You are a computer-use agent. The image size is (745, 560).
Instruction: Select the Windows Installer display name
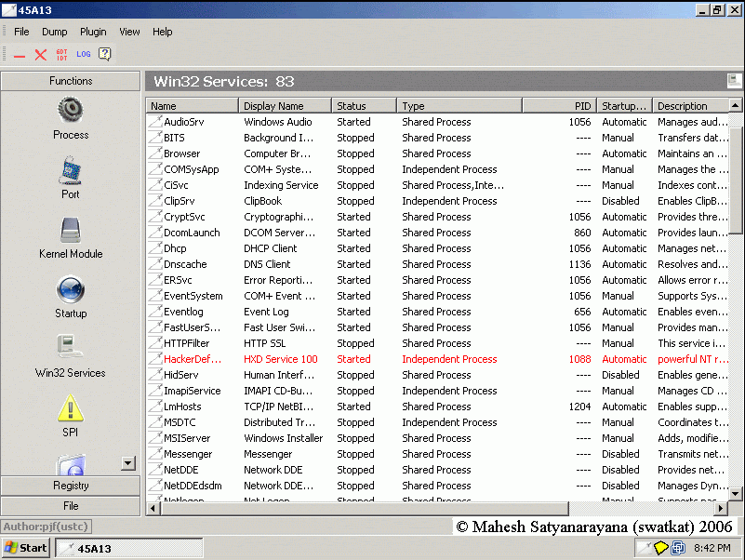[x=283, y=438]
